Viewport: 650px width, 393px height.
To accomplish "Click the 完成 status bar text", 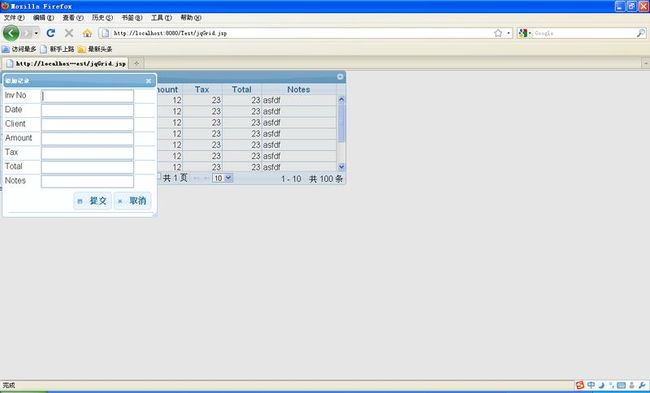I will [x=9, y=386].
